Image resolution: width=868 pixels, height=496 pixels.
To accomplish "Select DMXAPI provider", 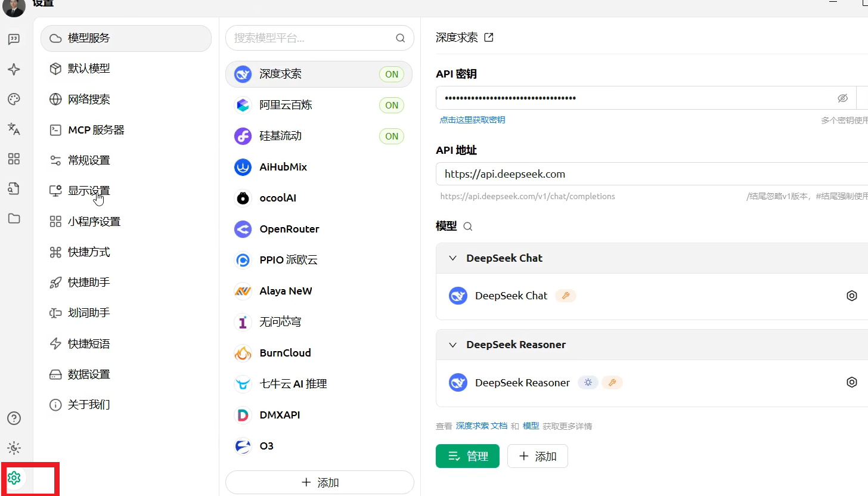I will 319,416.
